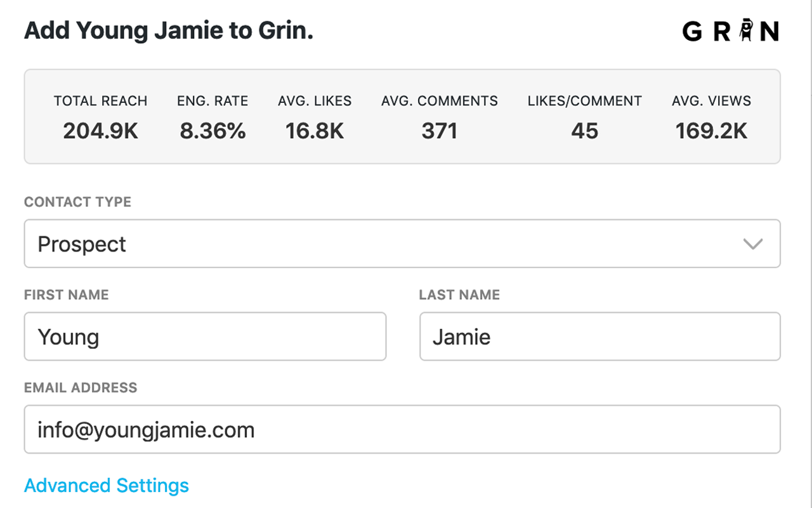Click the Avg. Views 169.2K stat
This screenshot has height=508, width=812.
[712, 118]
